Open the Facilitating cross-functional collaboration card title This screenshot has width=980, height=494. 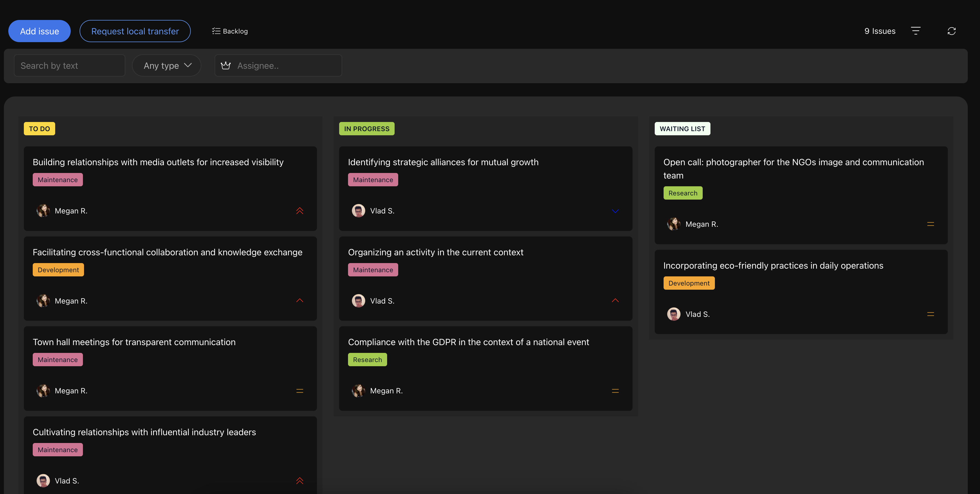[x=167, y=252]
